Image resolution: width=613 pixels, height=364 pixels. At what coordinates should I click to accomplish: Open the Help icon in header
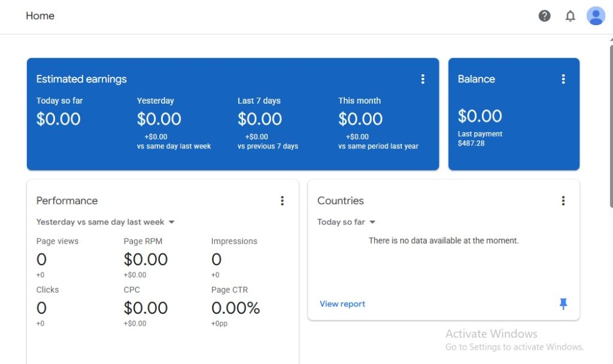[x=544, y=16]
